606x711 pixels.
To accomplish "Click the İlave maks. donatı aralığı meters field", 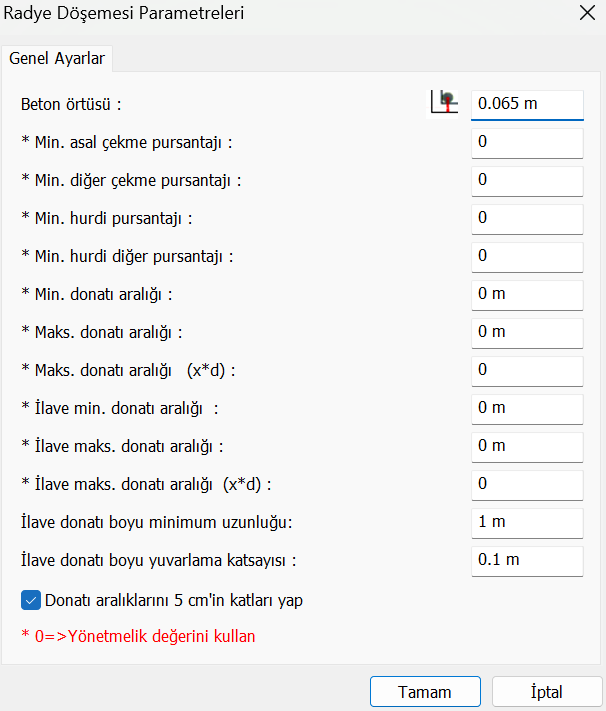I will click(x=526, y=446).
